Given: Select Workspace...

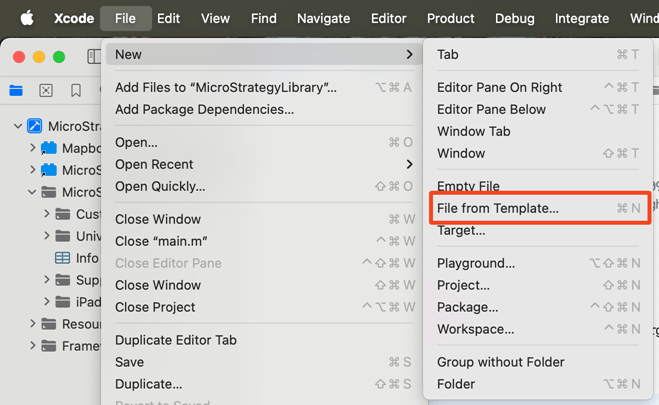Looking at the screenshot, I should pyautogui.click(x=538, y=329).
